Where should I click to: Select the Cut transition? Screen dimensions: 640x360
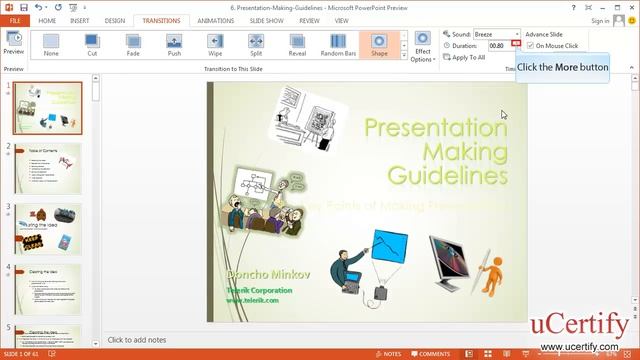click(92, 45)
